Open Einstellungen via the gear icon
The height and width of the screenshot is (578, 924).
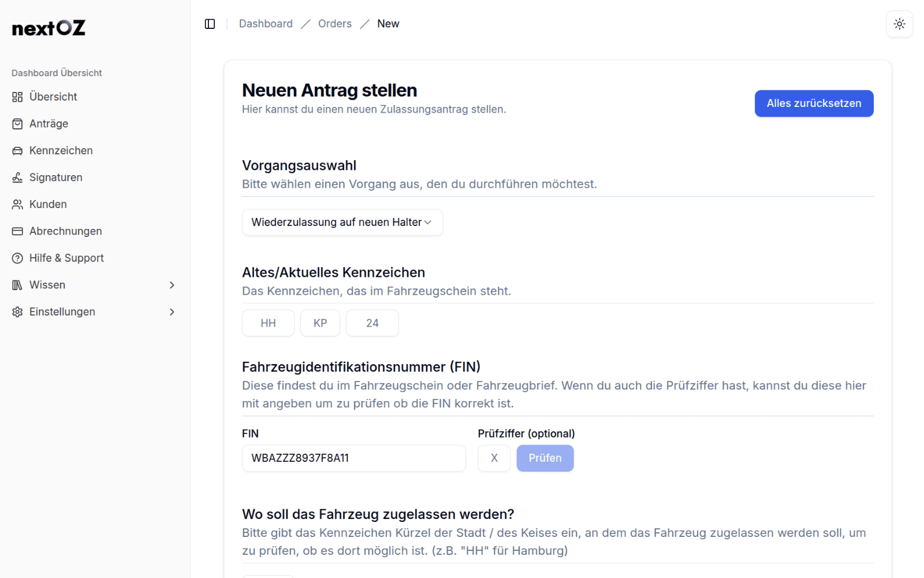coord(17,312)
